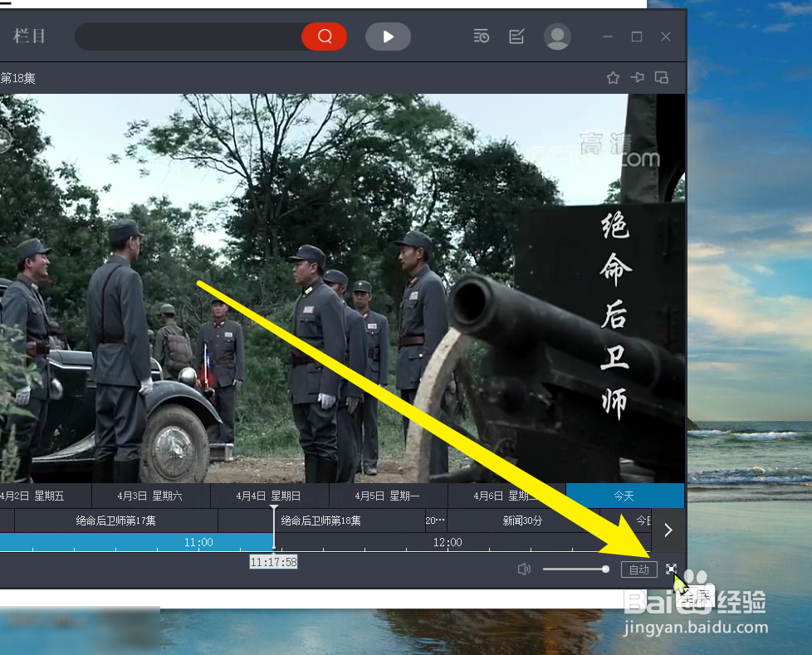Image resolution: width=812 pixels, height=655 pixels.
Task: Close the player window
Action: click(666, 37)
